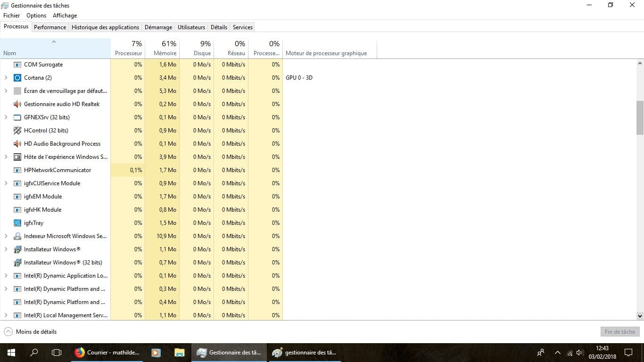Viewport: 644px width, 362px height.
Task: Expand Hôte de l'expérience Windows row
Action: [6, 157]
